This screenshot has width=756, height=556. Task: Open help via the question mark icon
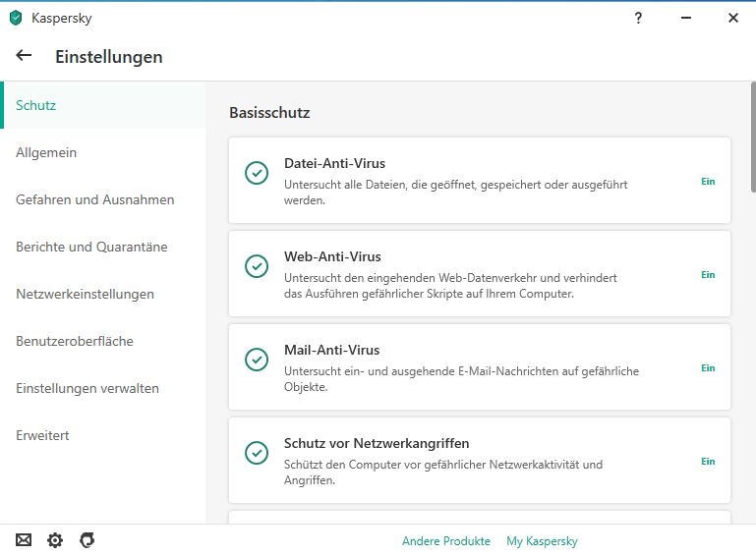638,18
